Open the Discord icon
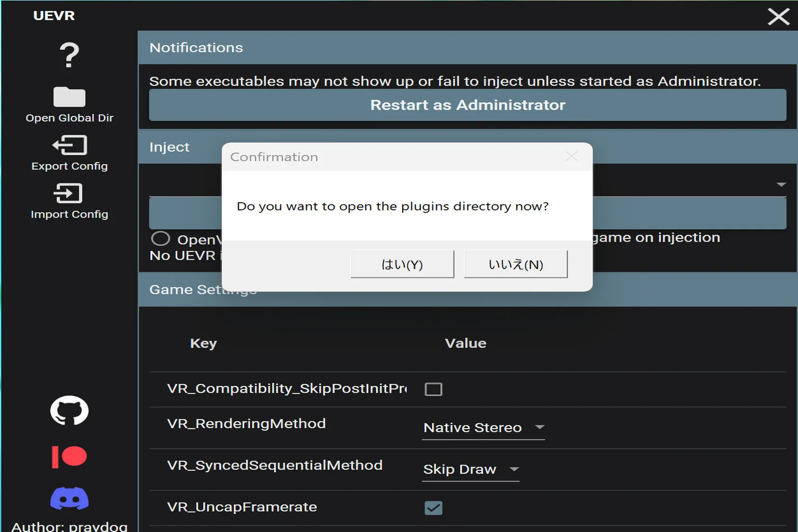This screenshot has height=532, width=798. tap(69, 498)
